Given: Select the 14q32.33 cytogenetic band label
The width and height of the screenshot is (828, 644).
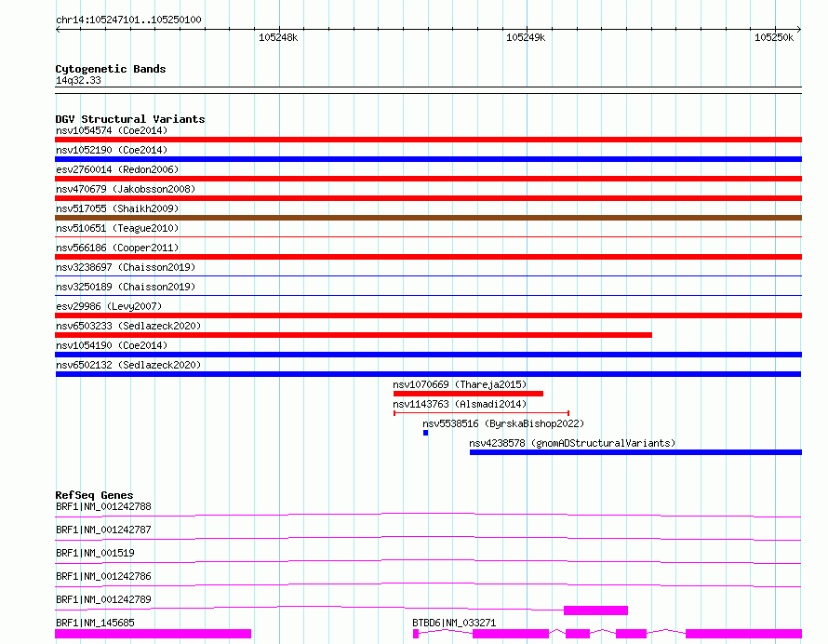Looking at the screenshot, I should (78, 80).
